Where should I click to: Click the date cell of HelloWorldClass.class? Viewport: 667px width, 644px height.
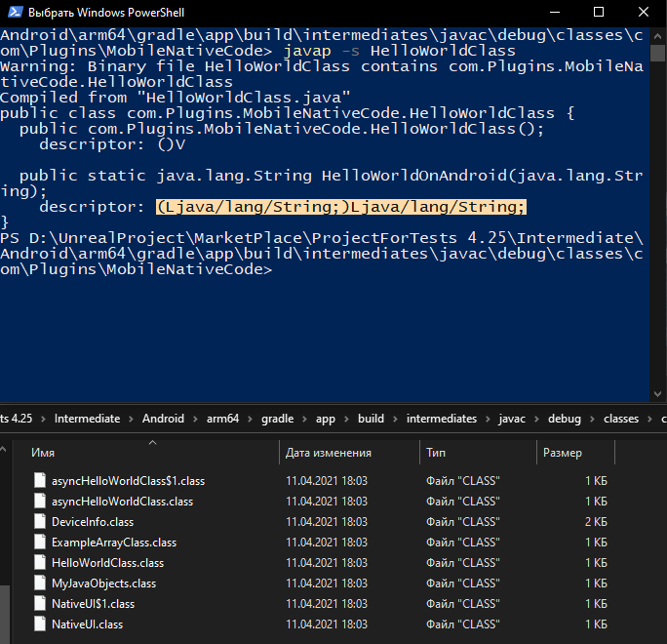[327, 563]
